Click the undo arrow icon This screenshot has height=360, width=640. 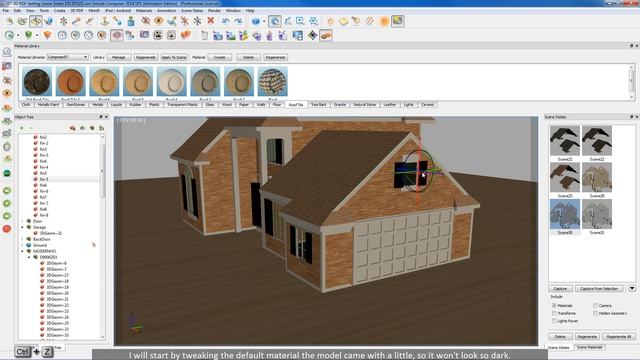click(225, 21)
